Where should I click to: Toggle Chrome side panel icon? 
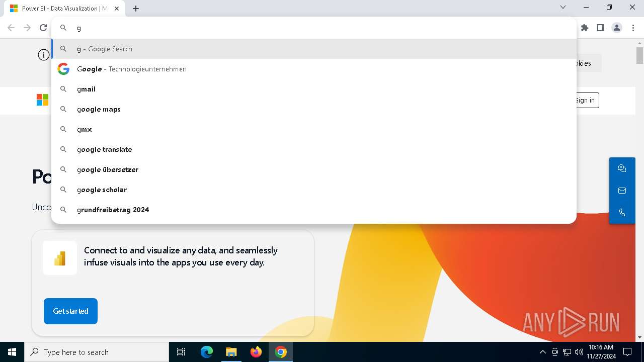601,28
